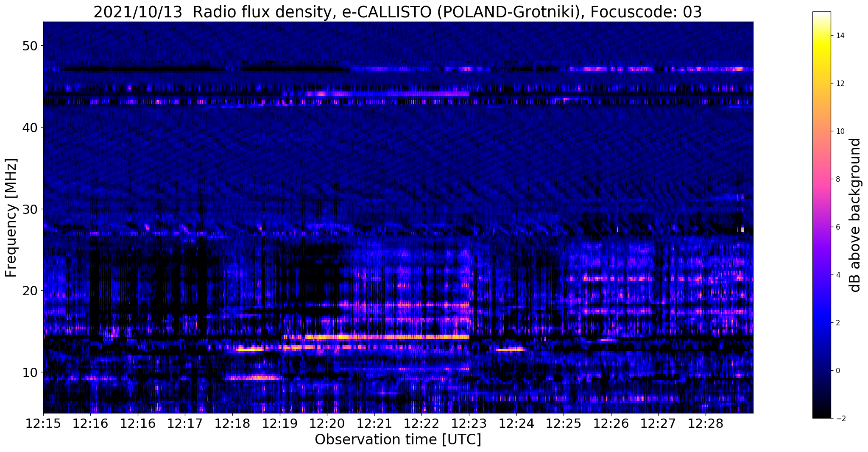Click the 12:17 time tick label
The width and height of the screenshot is (868, 452).
click(x=185, y=424)
